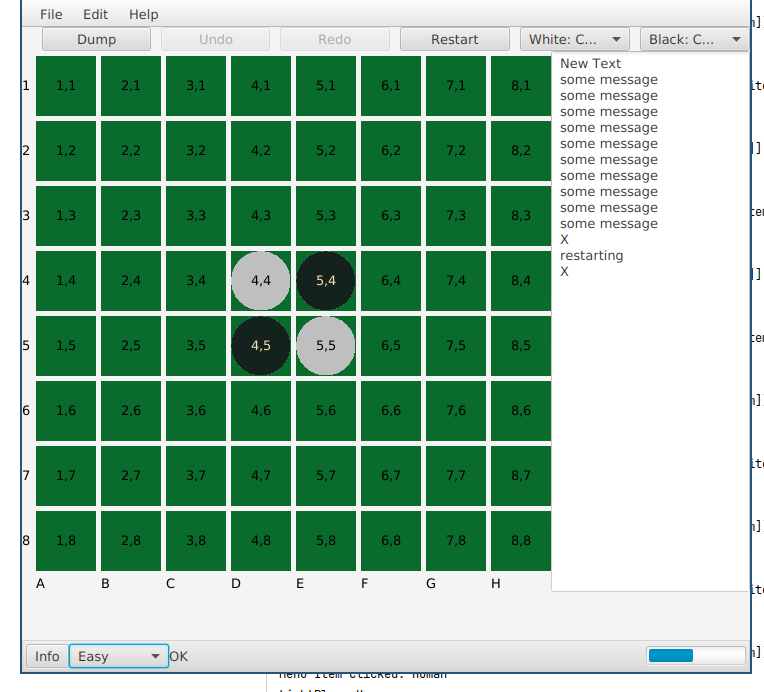Open the Help menu
The image size is (764, 692).
pyautogui.click(x=144, y=15)
